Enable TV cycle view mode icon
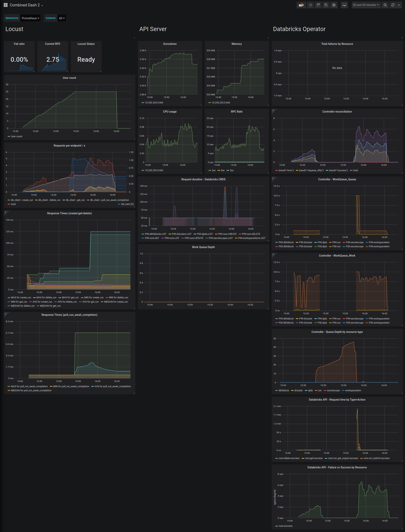The image size is (405, 532). 344,5
